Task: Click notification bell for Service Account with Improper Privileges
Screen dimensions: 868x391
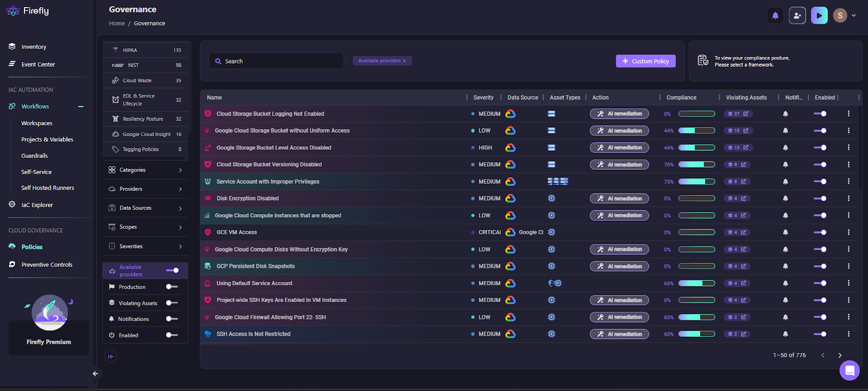Action: 786,182
